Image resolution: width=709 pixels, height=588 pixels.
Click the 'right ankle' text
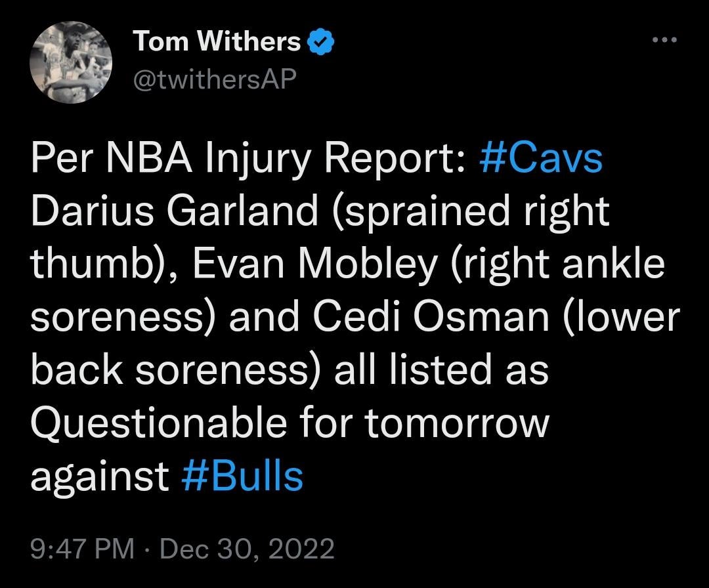pyautogui.click(x=556, y=264)
